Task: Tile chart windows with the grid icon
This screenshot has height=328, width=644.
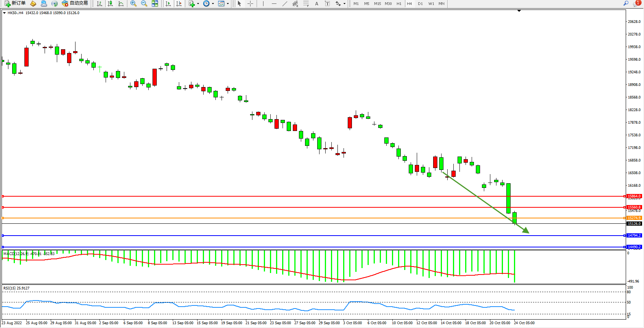Action: coord(155,3)
